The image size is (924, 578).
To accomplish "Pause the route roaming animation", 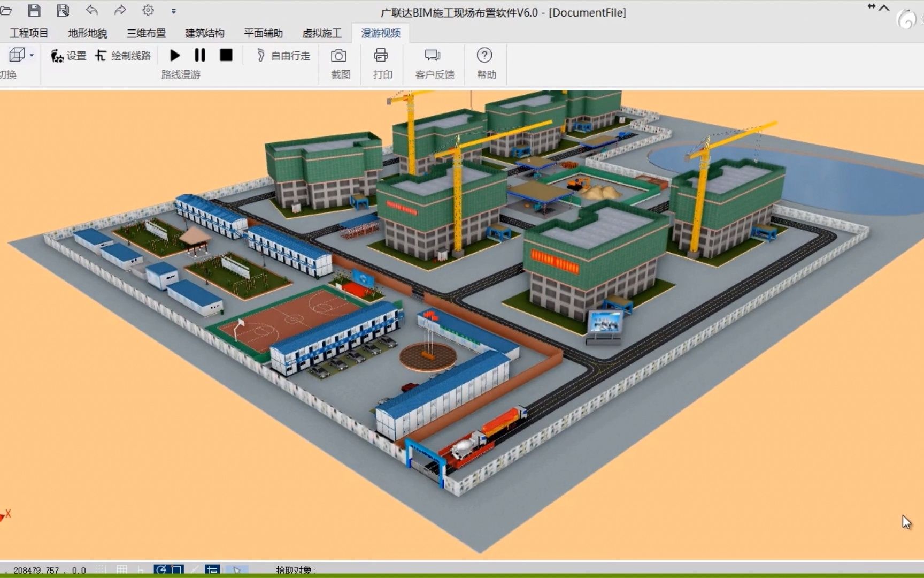I will point(200,55).
